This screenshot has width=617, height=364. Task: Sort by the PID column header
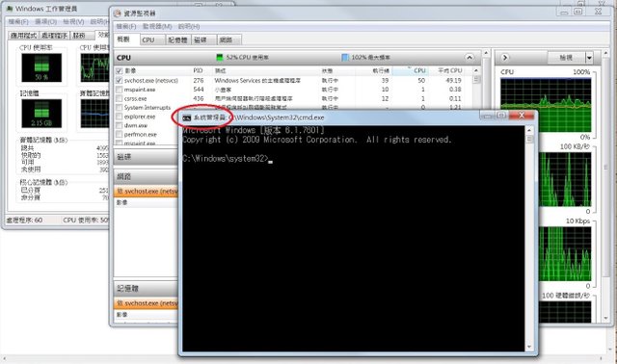coord(198,70)
